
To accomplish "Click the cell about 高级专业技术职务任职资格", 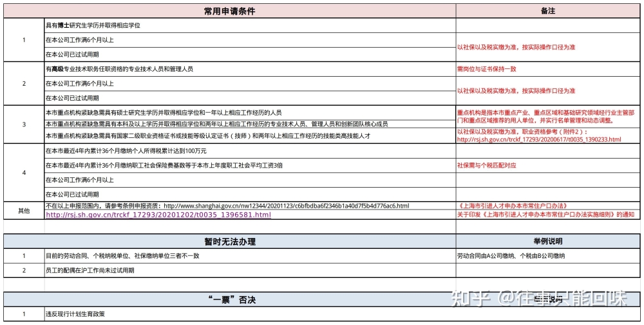I will point(250,69).
